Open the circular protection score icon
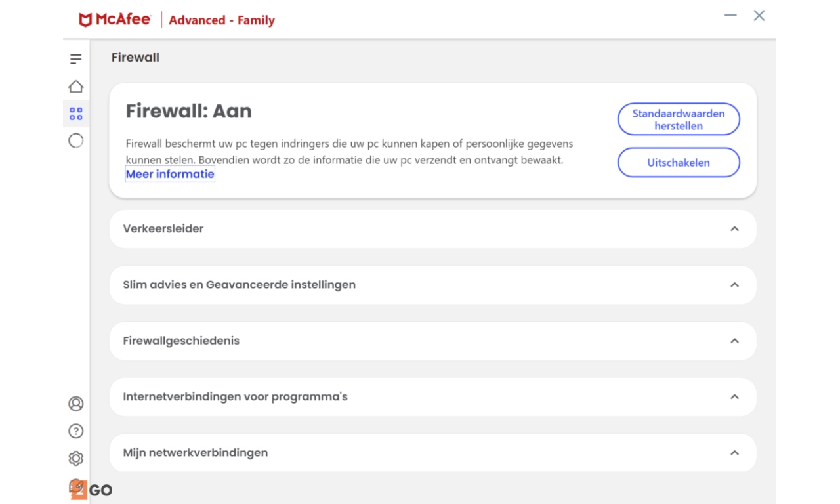This screenshot has height=504, width=840. [x=76, y=140]
